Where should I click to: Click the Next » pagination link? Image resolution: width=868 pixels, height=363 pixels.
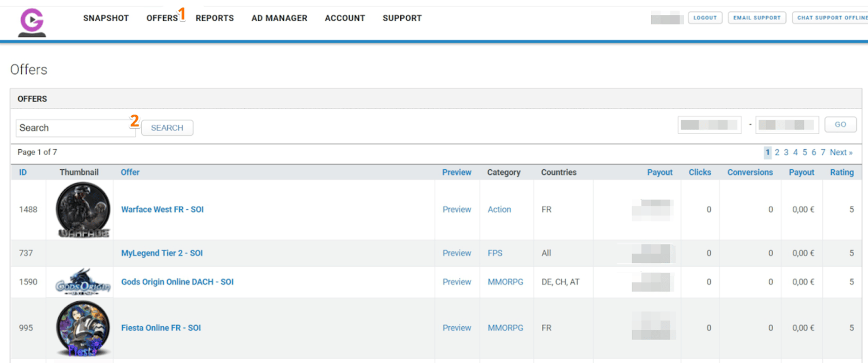[x=841, y=152]
